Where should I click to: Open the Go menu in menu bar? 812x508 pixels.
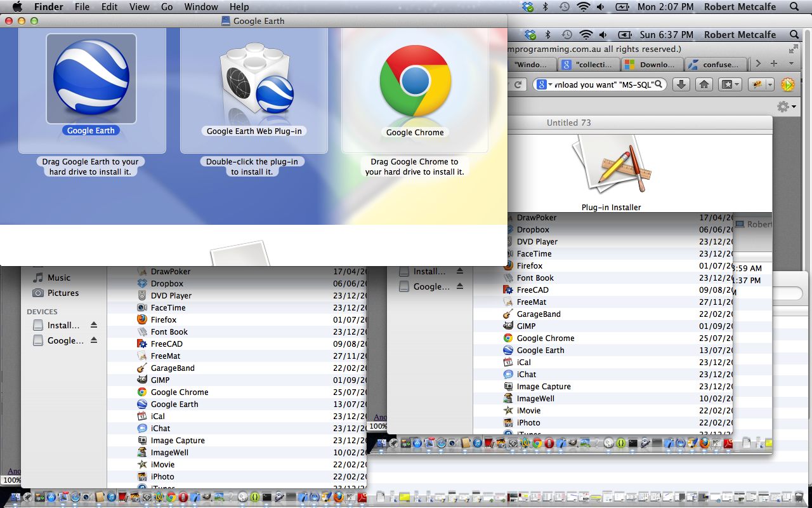tap(167, 7)
